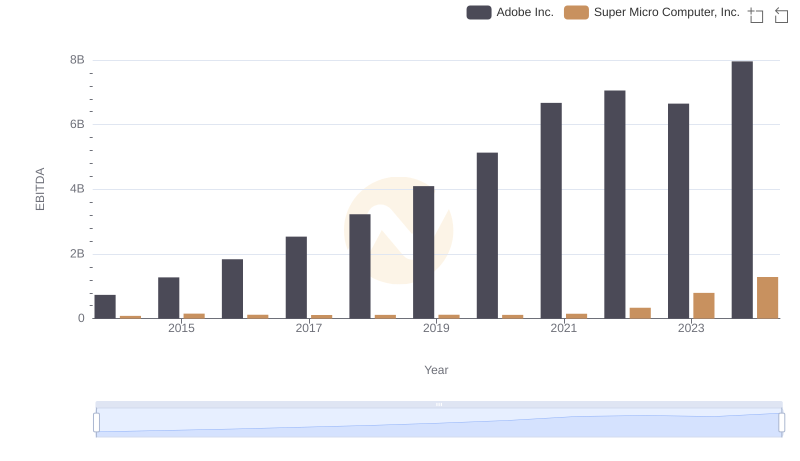Click the dark Adobe legend color swatch
800x461 pixels.
pos(479,12)
